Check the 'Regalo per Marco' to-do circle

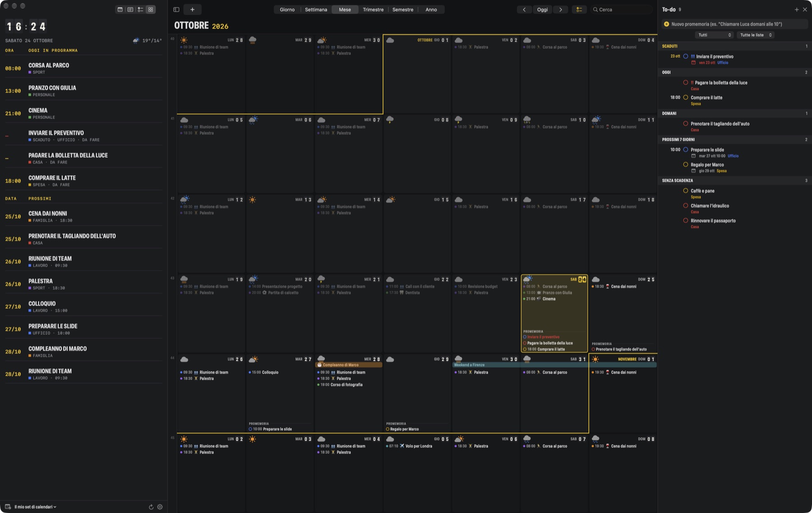click(686, 165)
